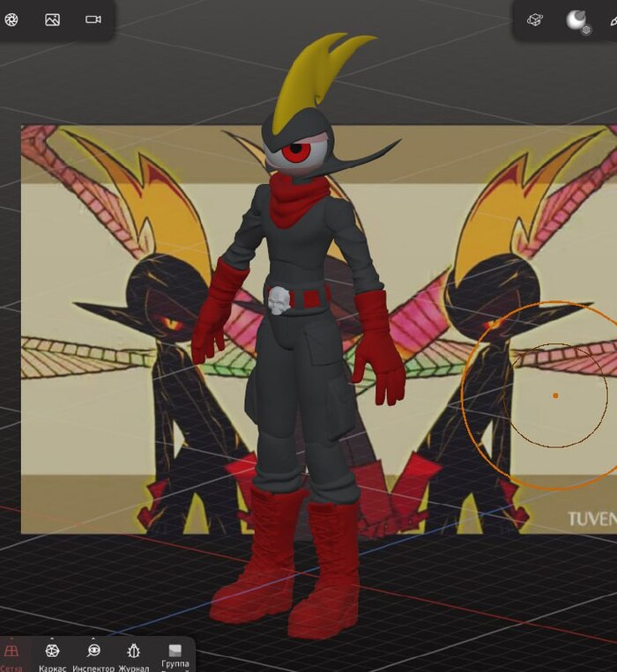
Task: Expand the arrow above Сетка
Action: (11, 638)
